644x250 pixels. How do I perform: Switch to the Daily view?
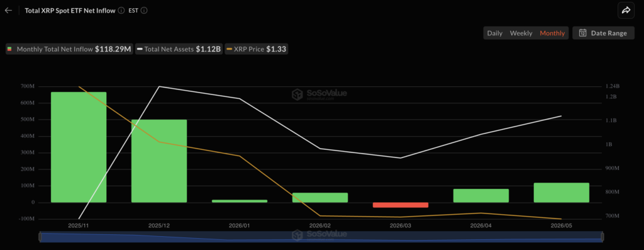[x=494, y=33]
